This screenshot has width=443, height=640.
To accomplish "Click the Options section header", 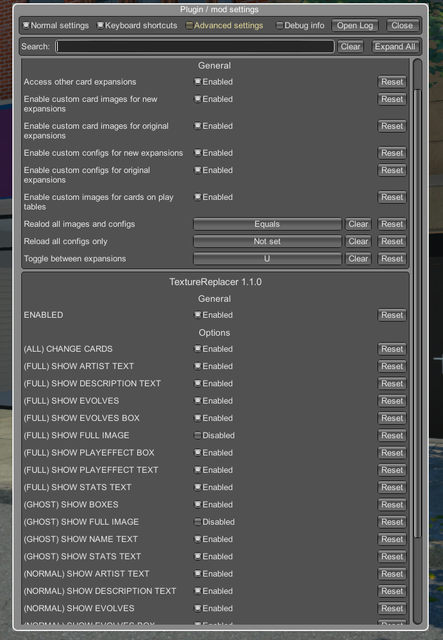I will pos(214,333).
